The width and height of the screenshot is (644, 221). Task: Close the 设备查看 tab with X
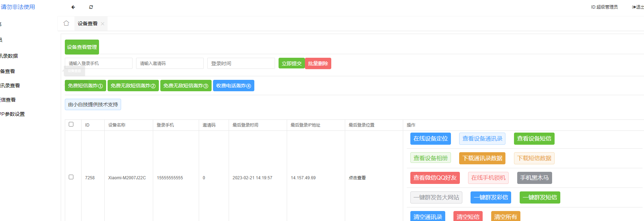[x=103, y=24]
